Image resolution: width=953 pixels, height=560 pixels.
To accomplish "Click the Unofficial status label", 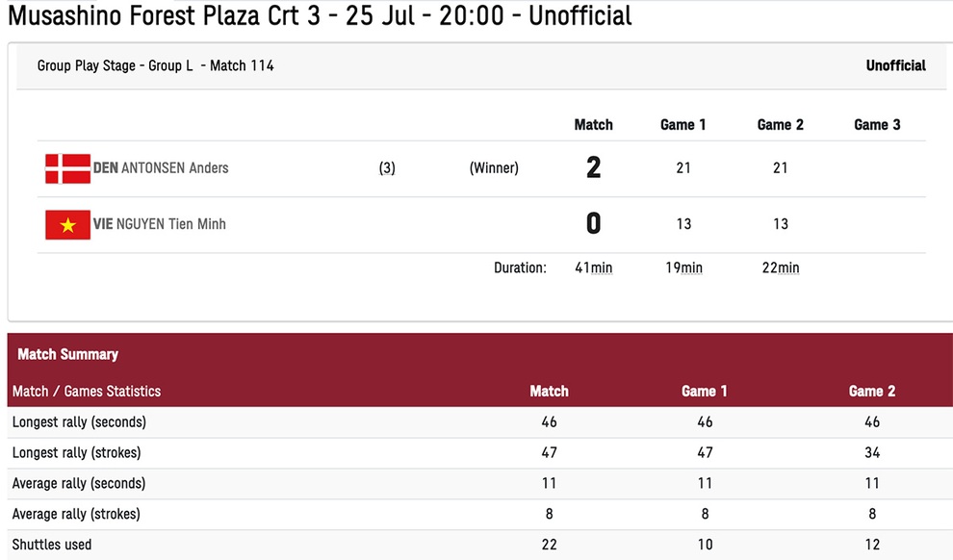I will point(895,65).
